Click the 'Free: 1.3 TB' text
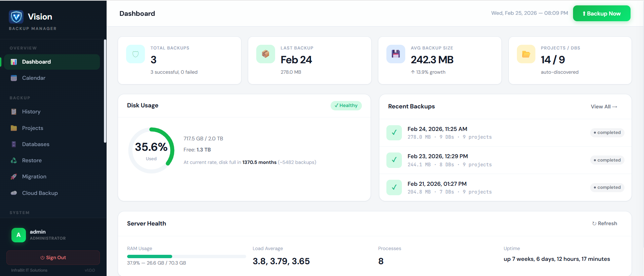The height and width of the screenshot is (276, 644). [197, 150]
